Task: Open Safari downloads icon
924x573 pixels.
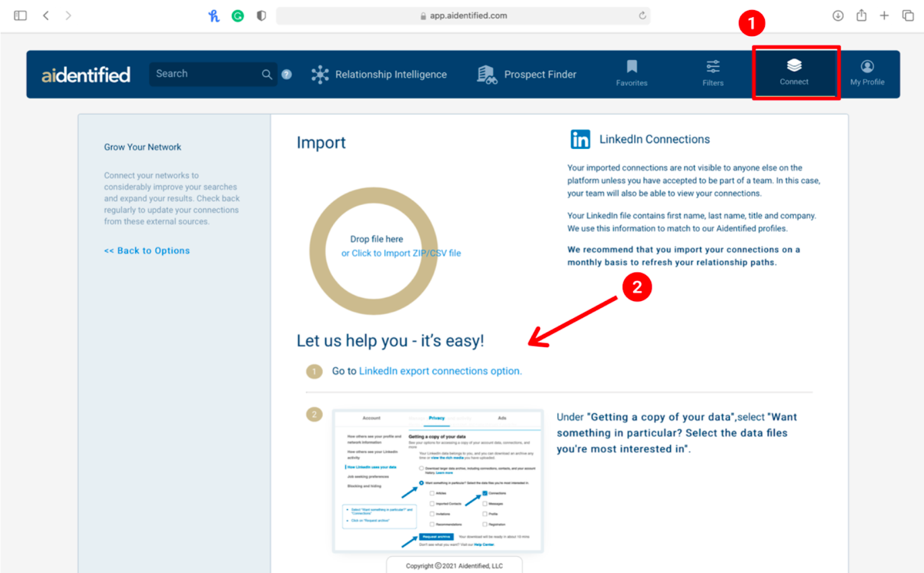Action: click(x=837, y=16)
